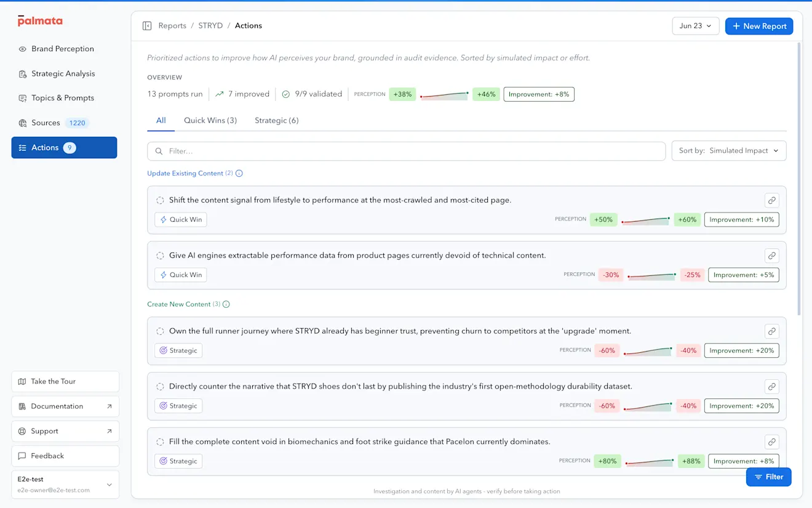Open Documentation link
The width and height of the screenshot is (812, 508).
[x=65, y=406]
